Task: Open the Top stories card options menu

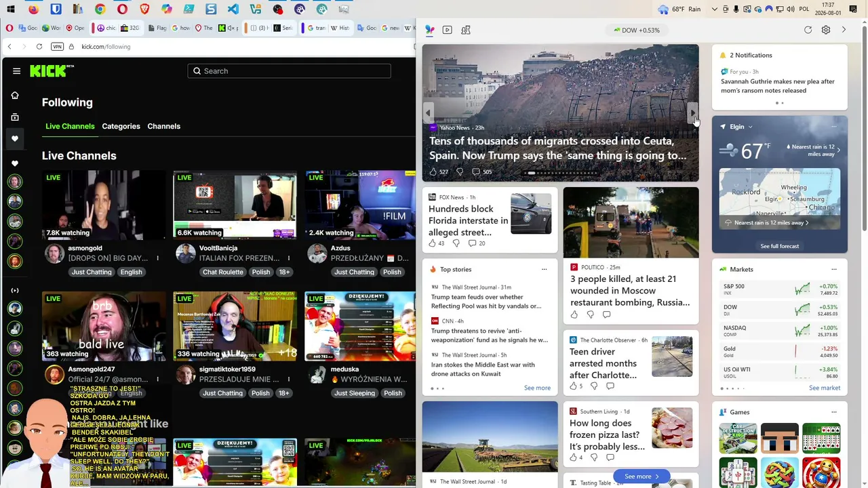Action: point(544,269)
